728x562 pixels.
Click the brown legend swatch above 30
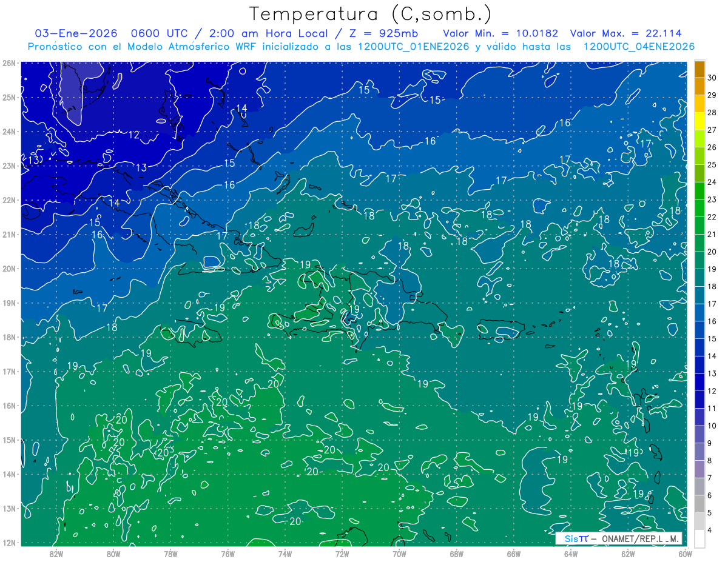click(699, 69)
